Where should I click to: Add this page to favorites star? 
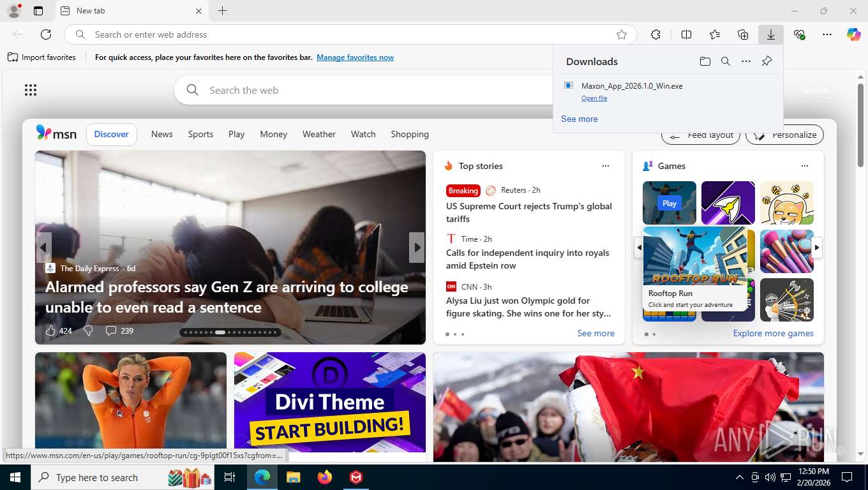622,34
